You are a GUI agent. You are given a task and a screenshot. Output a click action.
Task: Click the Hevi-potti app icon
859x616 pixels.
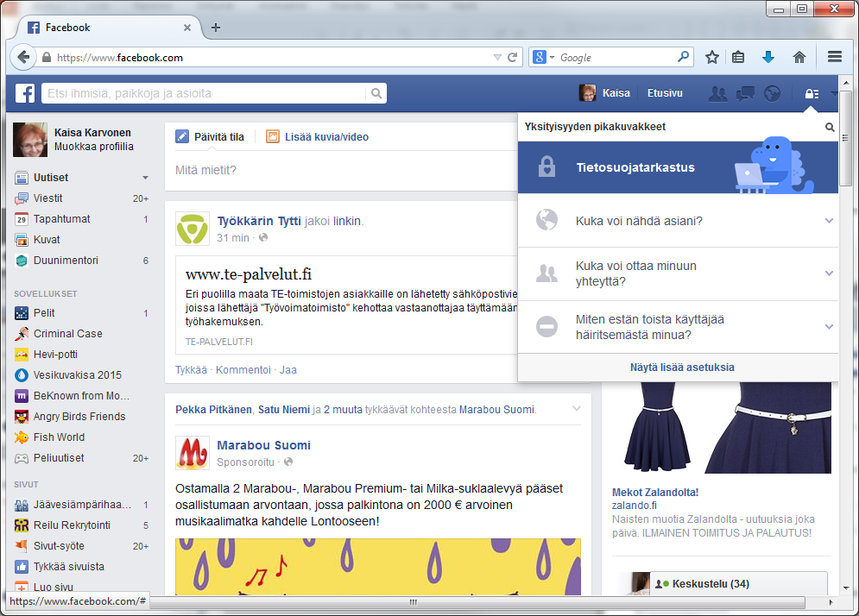click(x=22, y=355)
